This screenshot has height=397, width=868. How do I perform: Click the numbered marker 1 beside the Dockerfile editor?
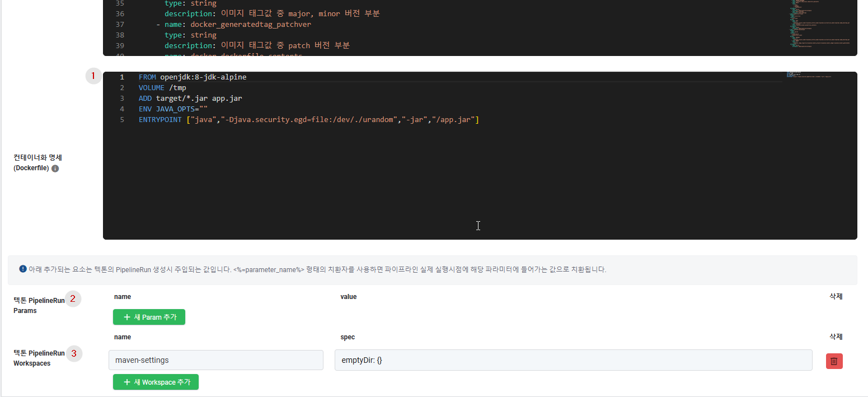(93, 76)
